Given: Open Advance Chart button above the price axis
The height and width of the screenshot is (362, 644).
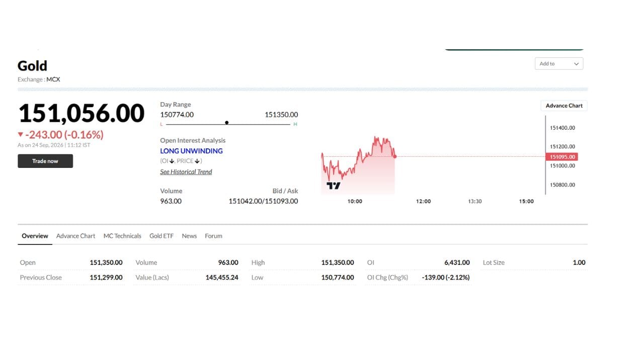Looking at the screenshot, I should [564, 106].
